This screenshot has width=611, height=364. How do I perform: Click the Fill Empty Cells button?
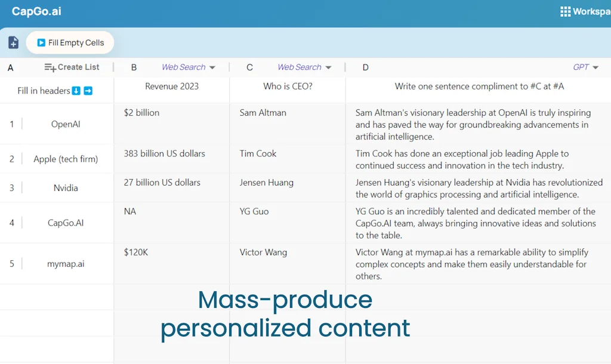click(x=70, y=42)
